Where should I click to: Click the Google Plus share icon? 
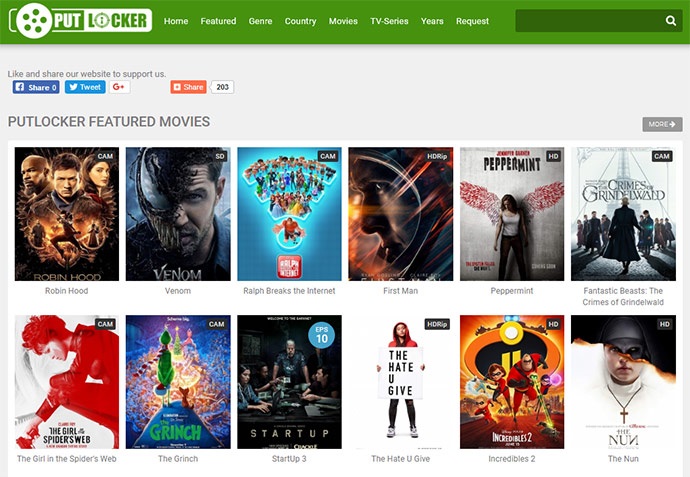(119, 87)
